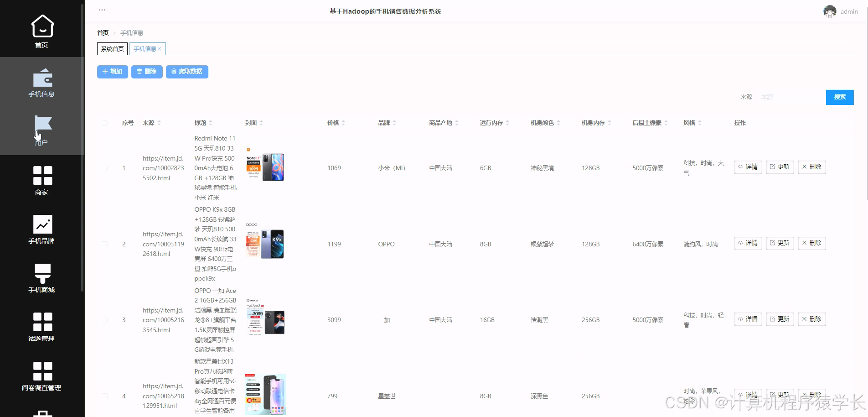Viewport: 868px width, 417px height.
Task: Click source URL ending 3545.html
Action: 163,320
